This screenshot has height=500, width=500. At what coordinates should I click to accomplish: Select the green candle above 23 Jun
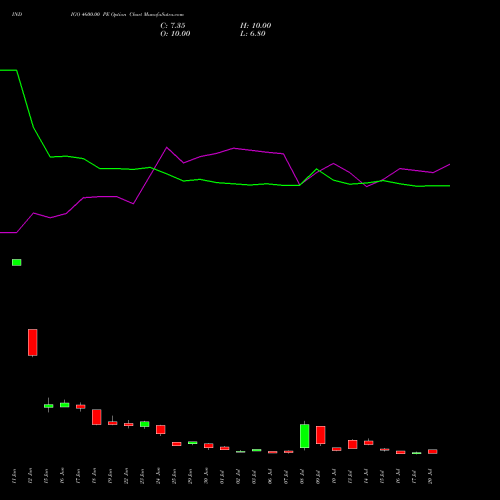coord(145,424)
